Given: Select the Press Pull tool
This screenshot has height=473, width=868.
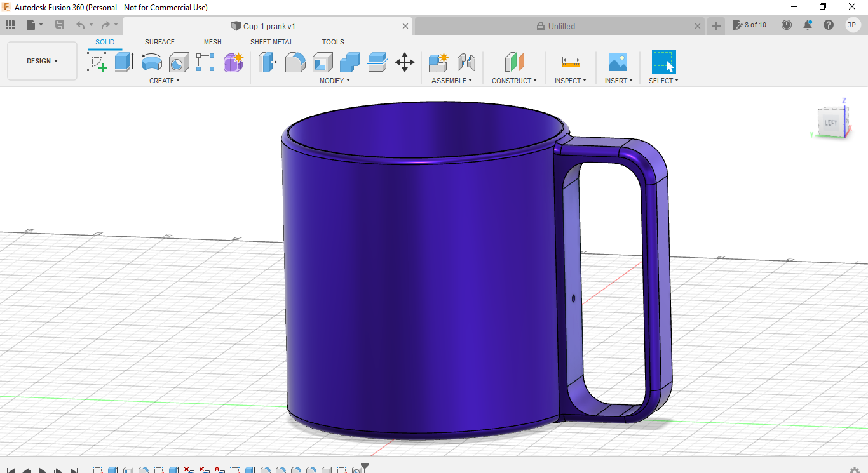Looking at the screenshot, I should pos(268,62).
